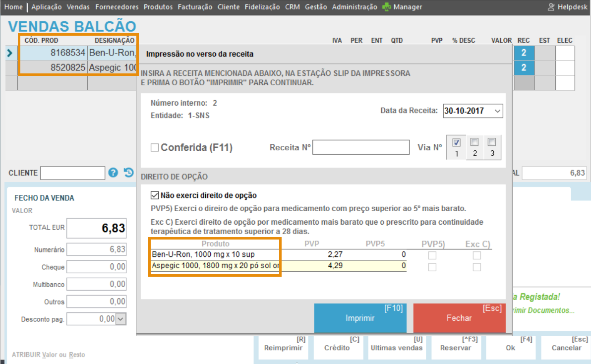
Task: Click the Receita Nº input field
Action: [361, 147]
